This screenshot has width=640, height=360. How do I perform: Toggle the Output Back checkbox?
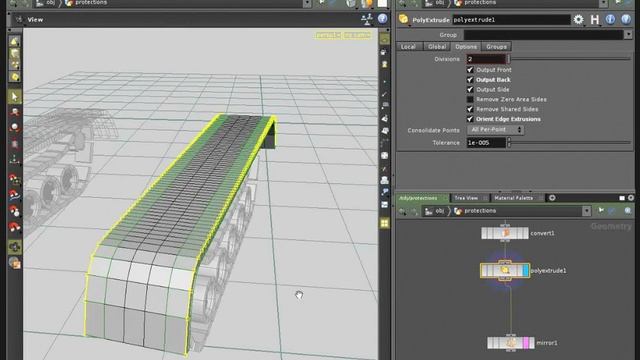470,80
